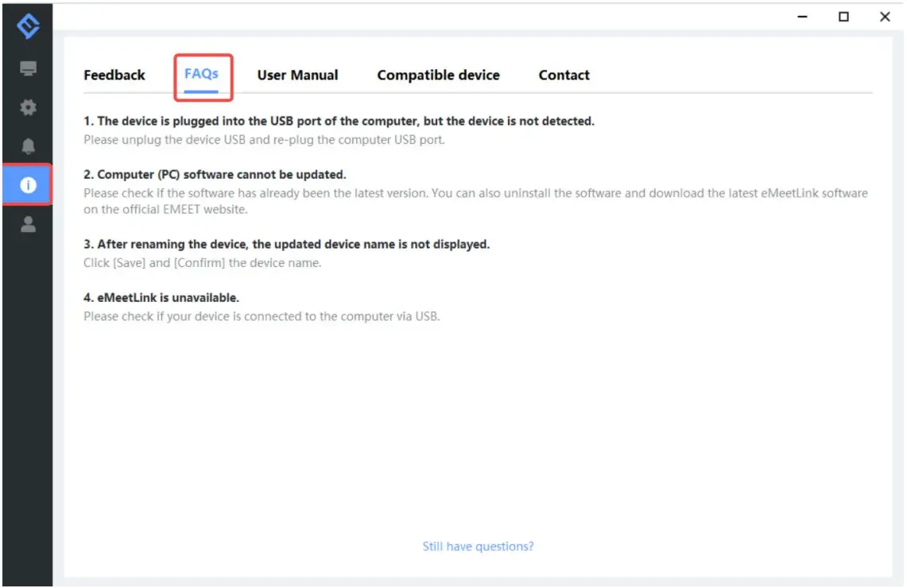
Task: Click the eMeetLink logo in the sidebar
Action: (29, 28)
